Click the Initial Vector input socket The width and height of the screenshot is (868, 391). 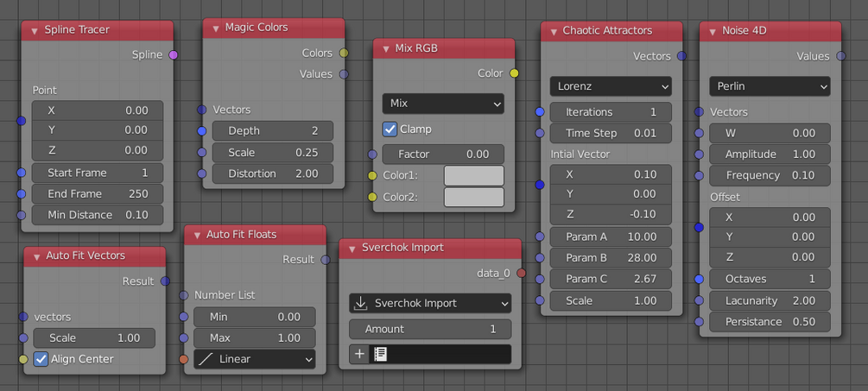pos(540,185)
